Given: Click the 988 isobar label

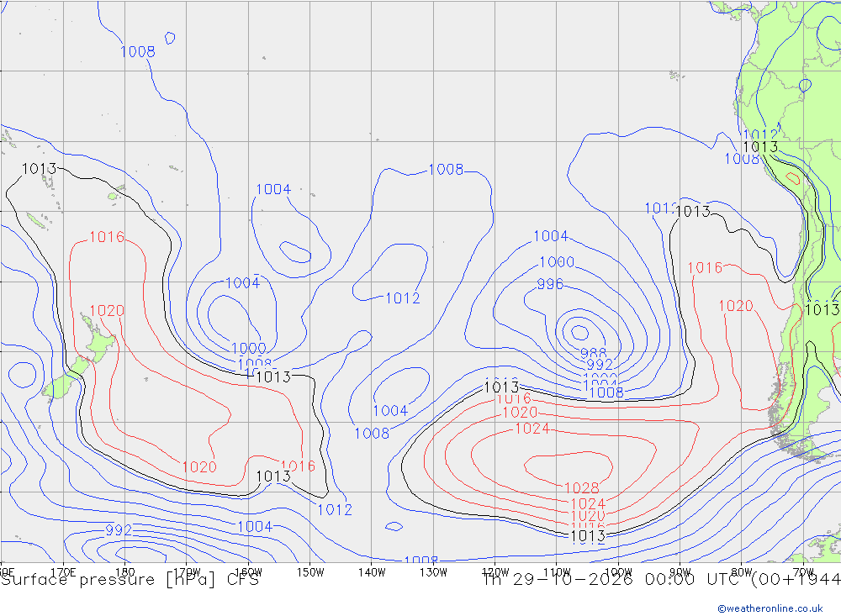Looking at the screenshot, I should (x=593, y=353).
